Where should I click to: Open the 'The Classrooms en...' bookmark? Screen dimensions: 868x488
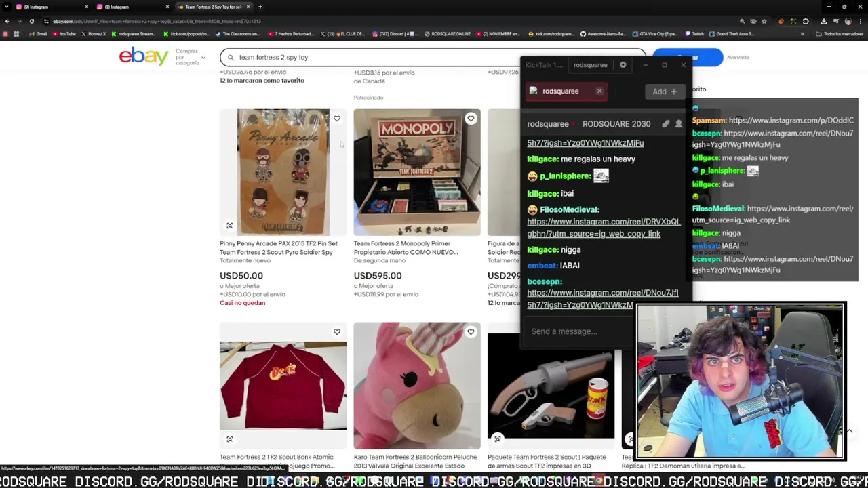coord(237,34)
